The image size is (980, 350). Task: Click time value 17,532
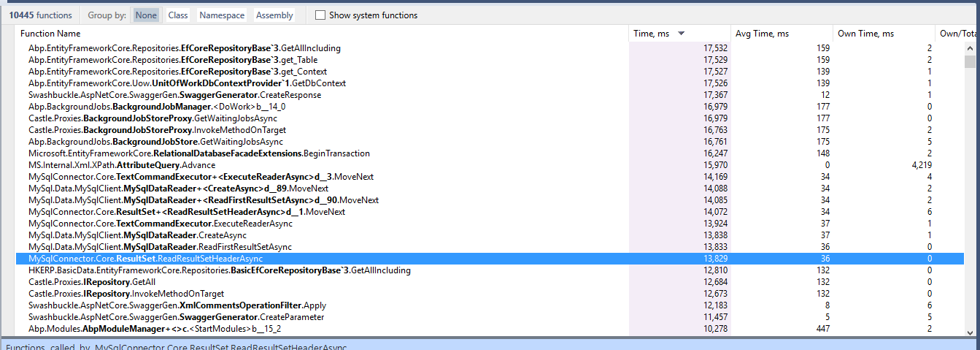tap(716, 48)
